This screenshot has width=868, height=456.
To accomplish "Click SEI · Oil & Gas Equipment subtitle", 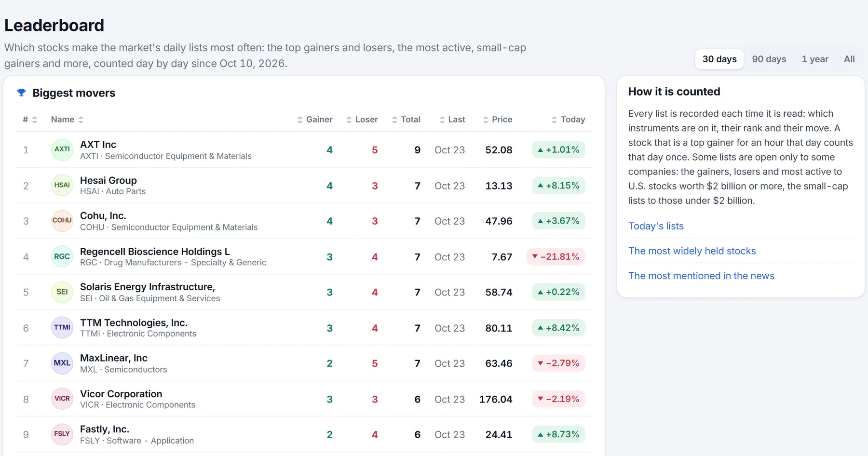I will coord(150,298).
